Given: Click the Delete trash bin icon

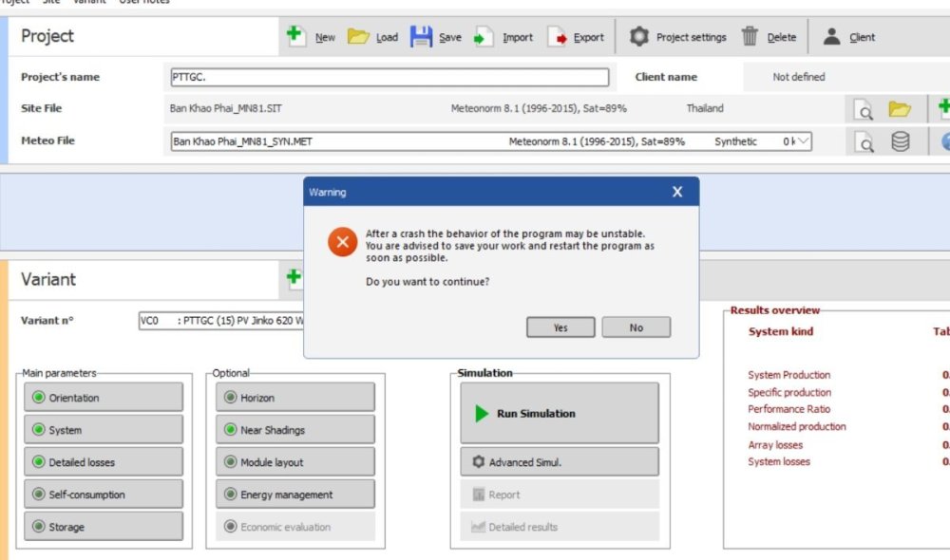Looking at the screenshot, I should point(750,37).
